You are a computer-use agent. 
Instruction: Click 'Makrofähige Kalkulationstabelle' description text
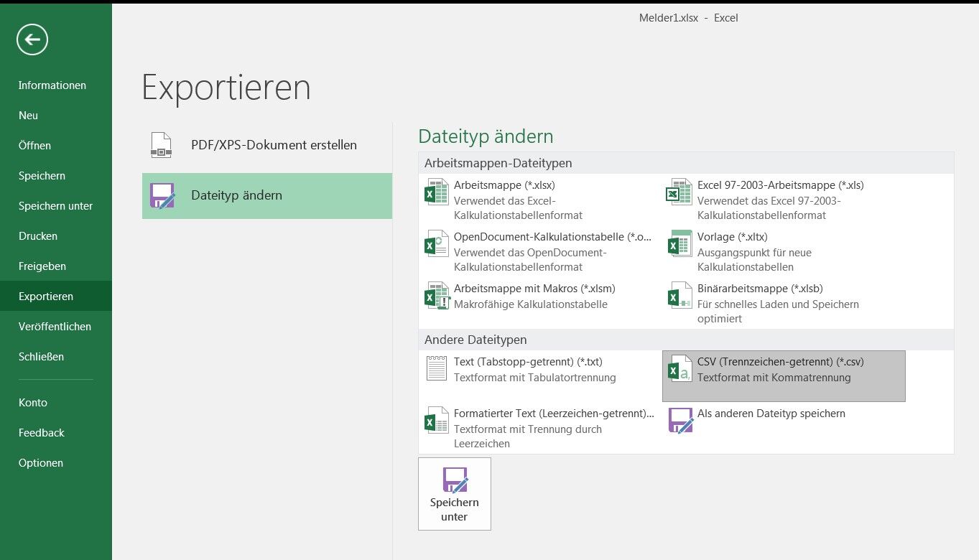[x=531, y=304]
